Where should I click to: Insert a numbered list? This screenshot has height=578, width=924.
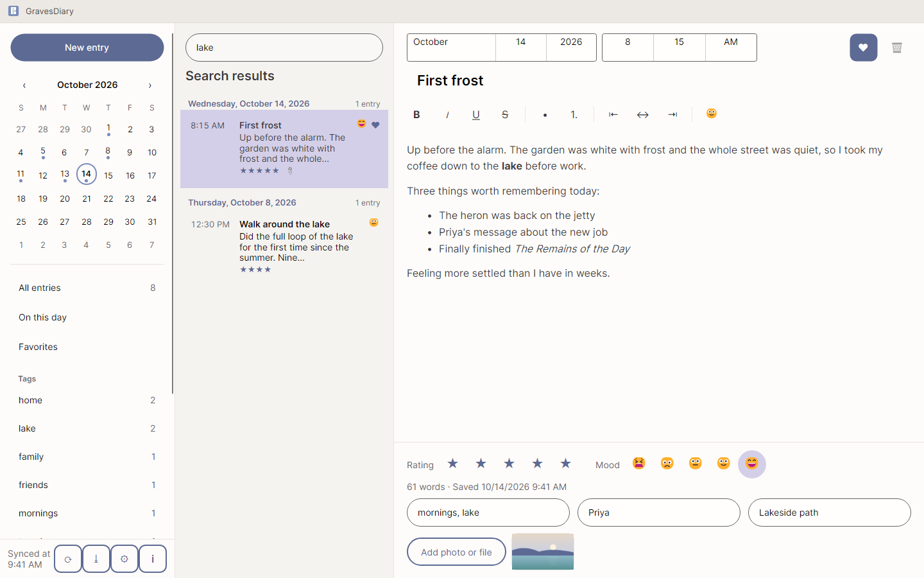[x=574, y=114]
